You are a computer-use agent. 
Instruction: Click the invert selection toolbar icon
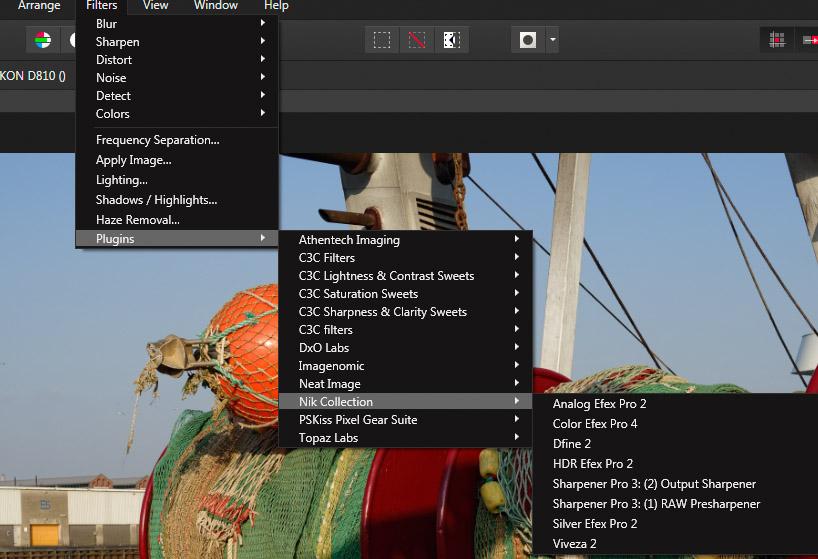[x=452, y=40]
